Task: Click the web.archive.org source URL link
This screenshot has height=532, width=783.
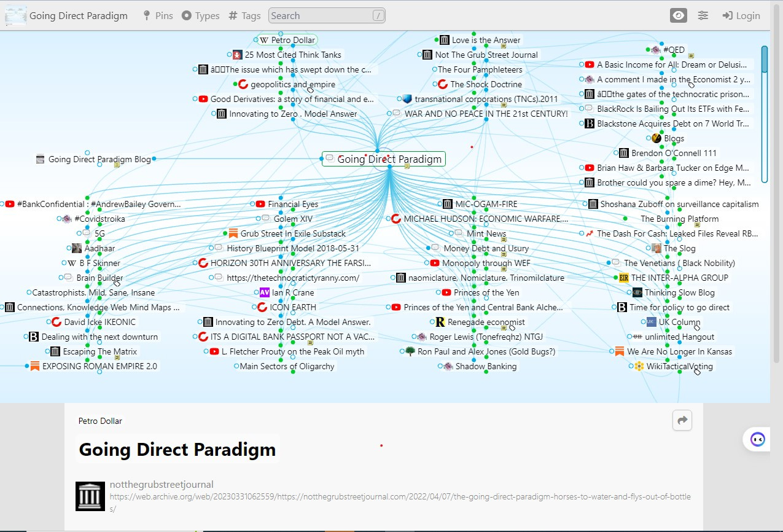Action: click(x=400, y=502)
